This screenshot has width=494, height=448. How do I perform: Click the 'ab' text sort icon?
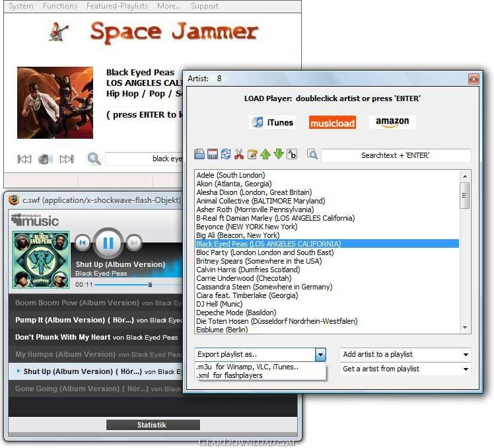coord(292,154)
